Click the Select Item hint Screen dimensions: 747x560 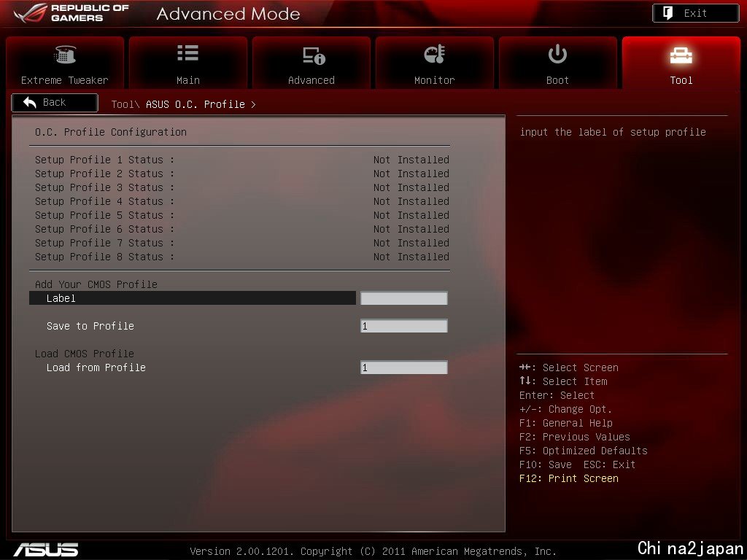pos(563,381)
